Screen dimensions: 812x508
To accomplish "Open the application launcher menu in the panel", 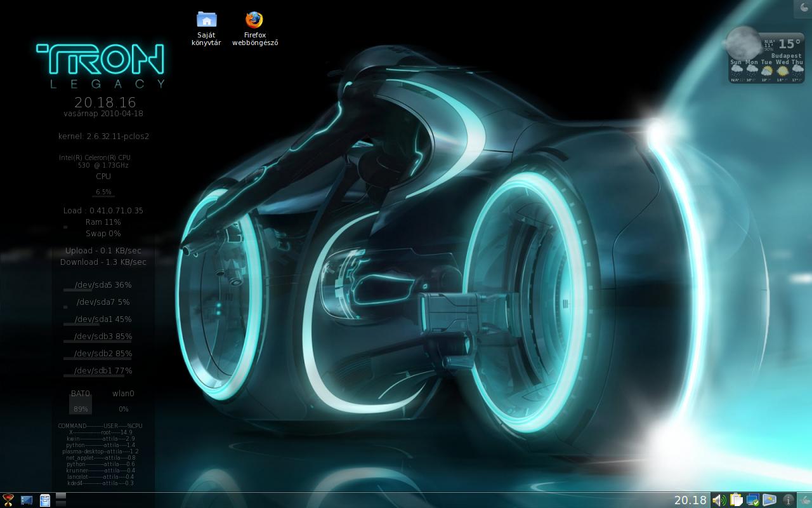I will pyautogui.click(x=8, y=500).
